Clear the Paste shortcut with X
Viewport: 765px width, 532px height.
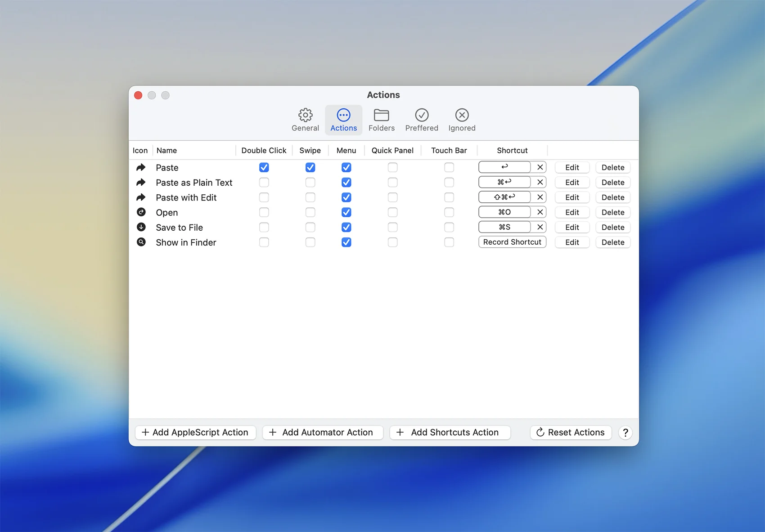point(540,167)
